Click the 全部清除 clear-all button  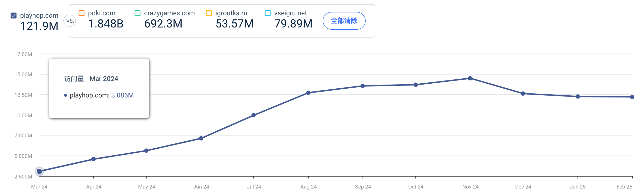tap(344, 21)
